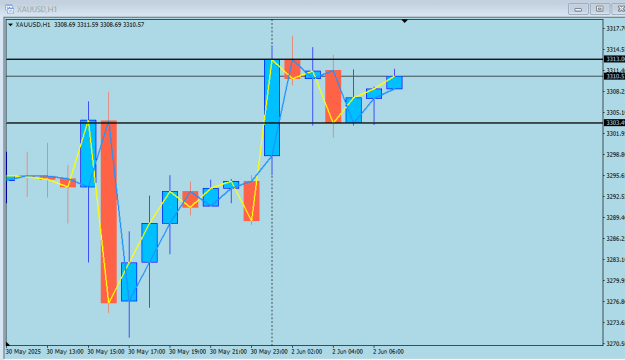625x360 pixels.
Task: Click the chart window icon beside XAUUSD,H1 title
Action: [9, 9]
